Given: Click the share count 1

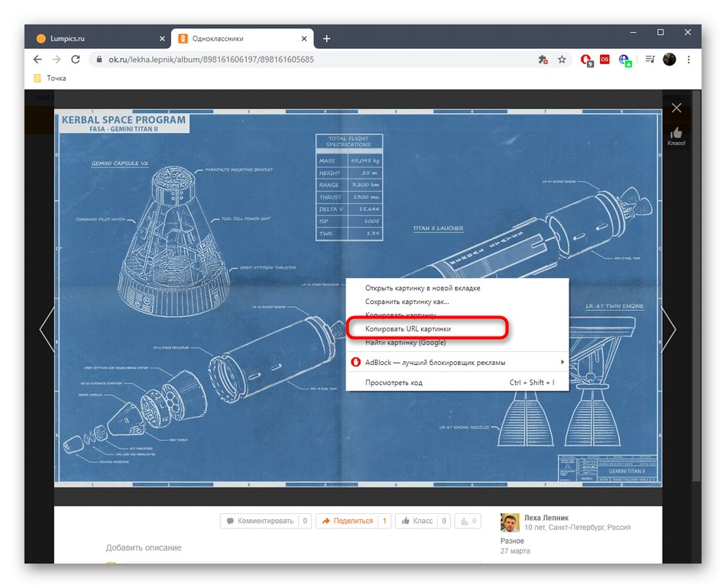Looking at the screenshot, I should pyautogui.click(x=384, y=521).
